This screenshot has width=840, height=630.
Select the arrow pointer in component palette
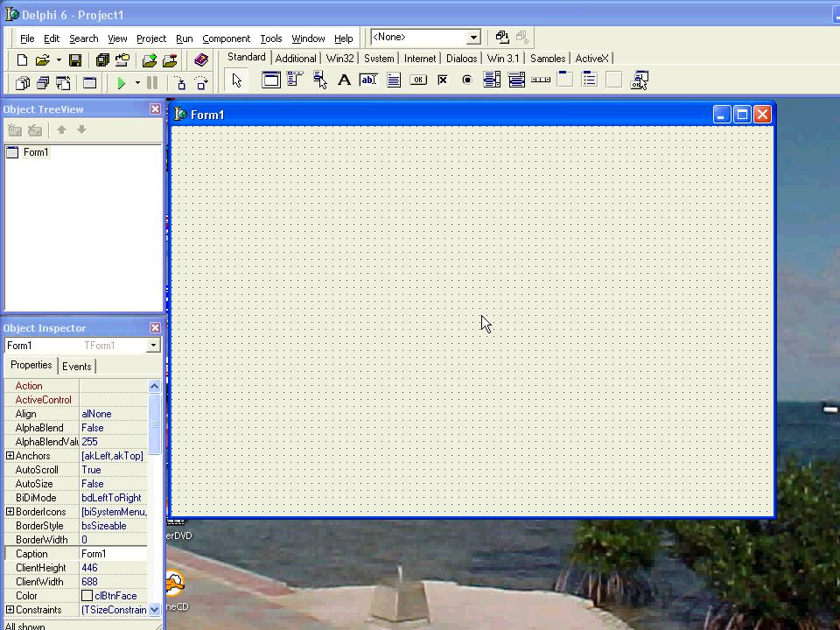pos(237,80)
